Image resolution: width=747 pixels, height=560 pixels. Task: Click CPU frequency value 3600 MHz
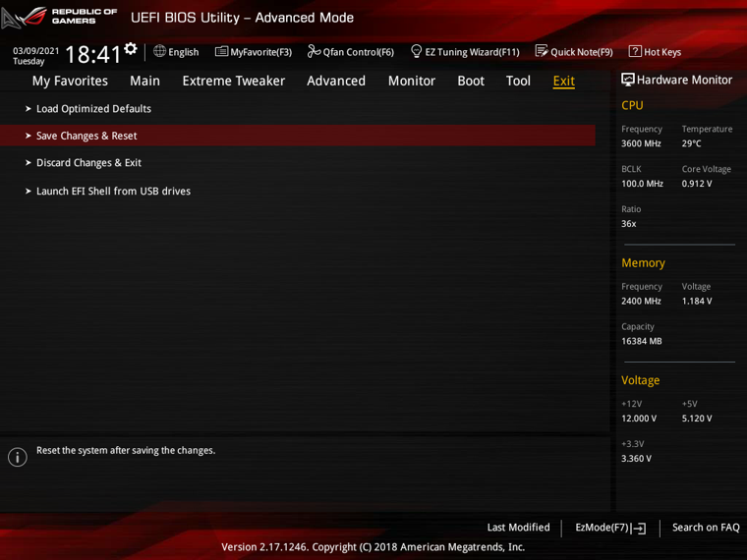[641, 143]
